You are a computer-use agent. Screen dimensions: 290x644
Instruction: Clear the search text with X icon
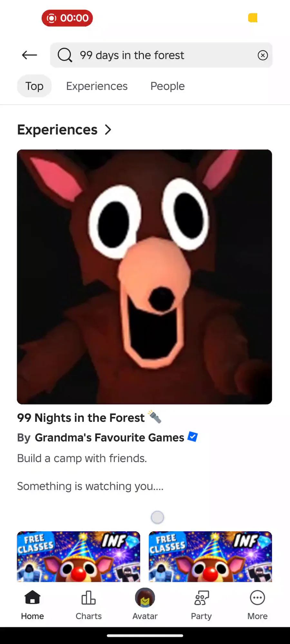pyautogui.click(x=263, y=55)
